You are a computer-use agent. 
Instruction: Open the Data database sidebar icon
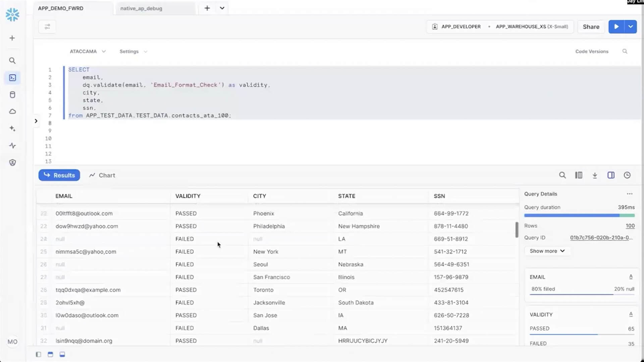coord(12,95)
